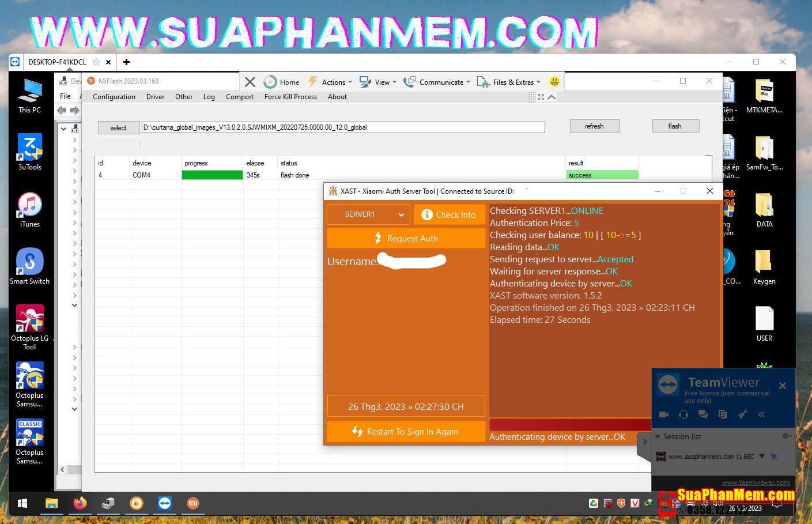Open the TeamViewer Actions menu

click(x=330, y=82)
